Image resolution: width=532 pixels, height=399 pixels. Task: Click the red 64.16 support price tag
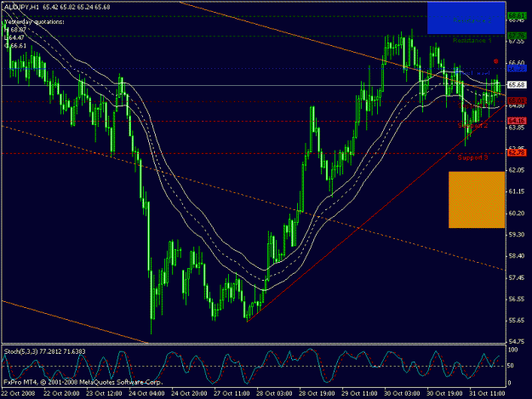[517, 121]
